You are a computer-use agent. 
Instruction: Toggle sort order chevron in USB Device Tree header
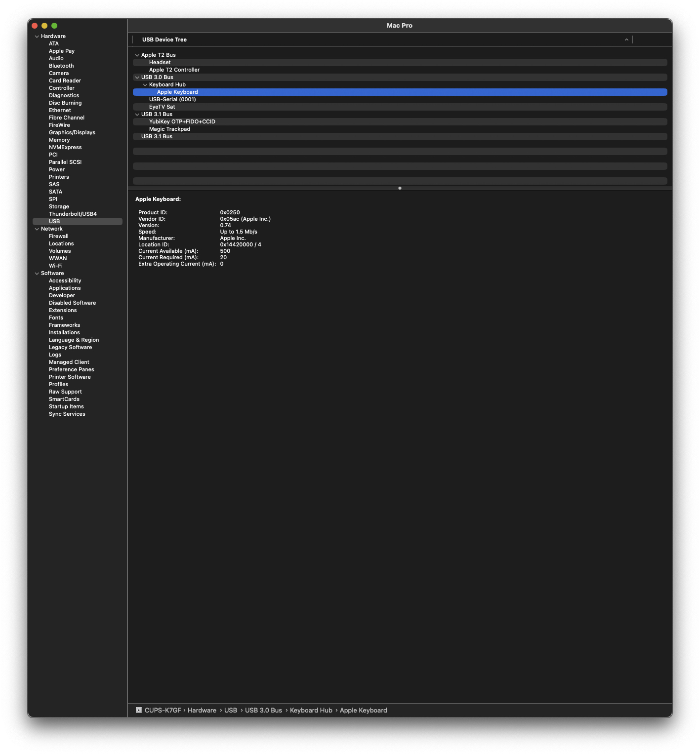coord(626,40)
